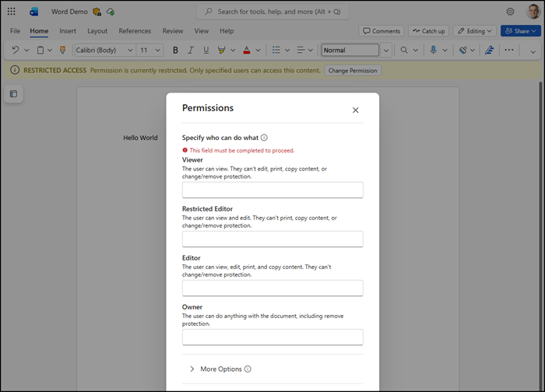This screenshot has width=545, height=392.
Task: Open the Editing mode dropdown
Action: (x=475, y=31)
